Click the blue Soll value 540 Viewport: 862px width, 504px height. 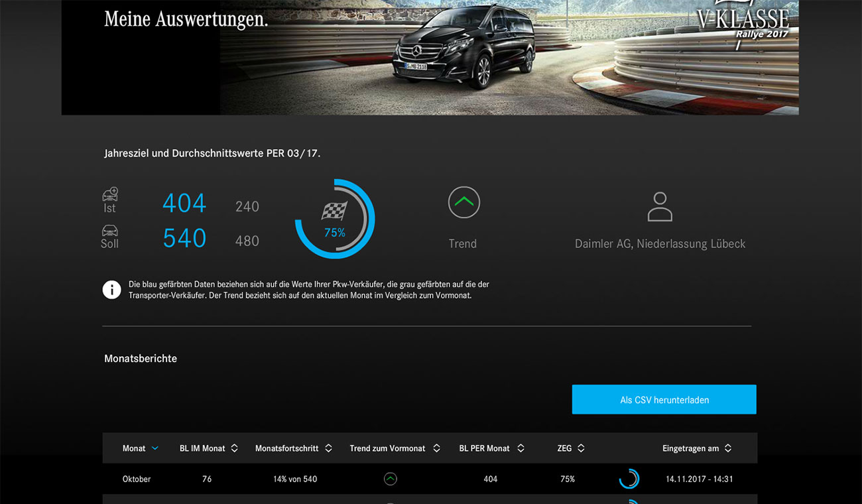(x=184, y=238)
